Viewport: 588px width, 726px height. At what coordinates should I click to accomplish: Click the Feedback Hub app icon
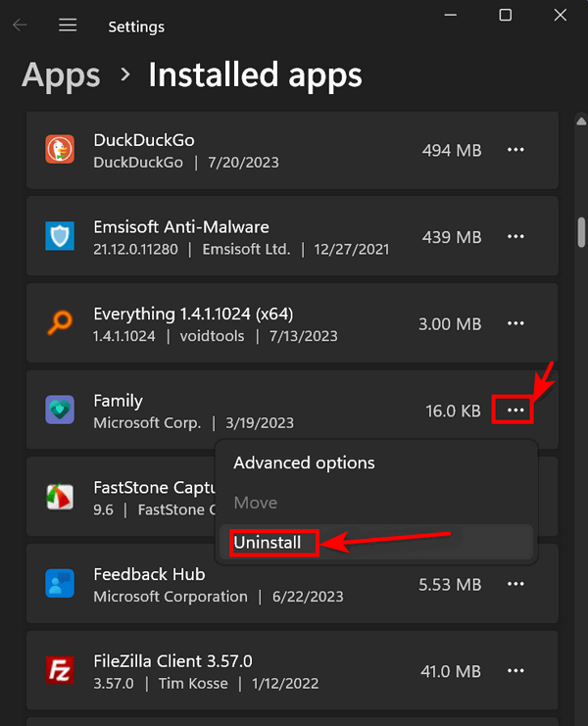(x=60, y=583)
